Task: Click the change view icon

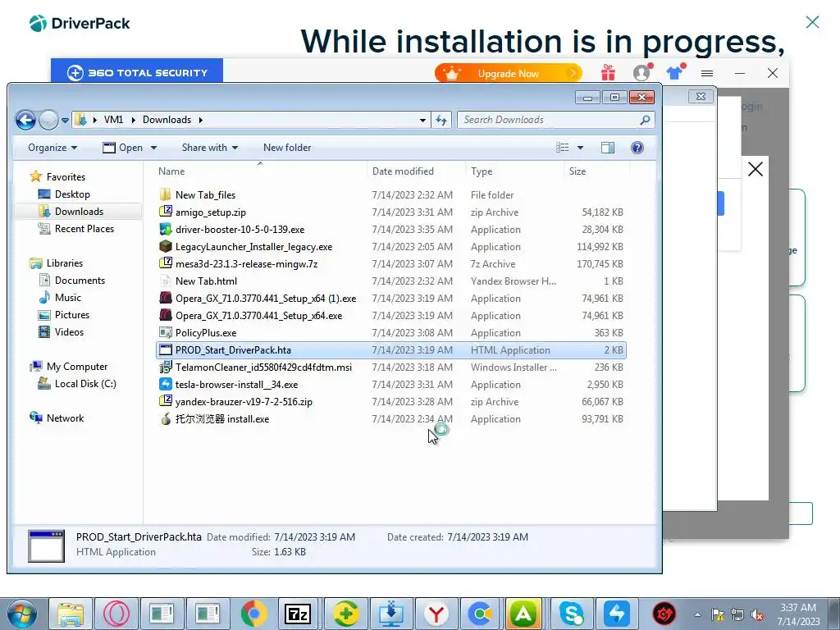Action: coord(562,148)
